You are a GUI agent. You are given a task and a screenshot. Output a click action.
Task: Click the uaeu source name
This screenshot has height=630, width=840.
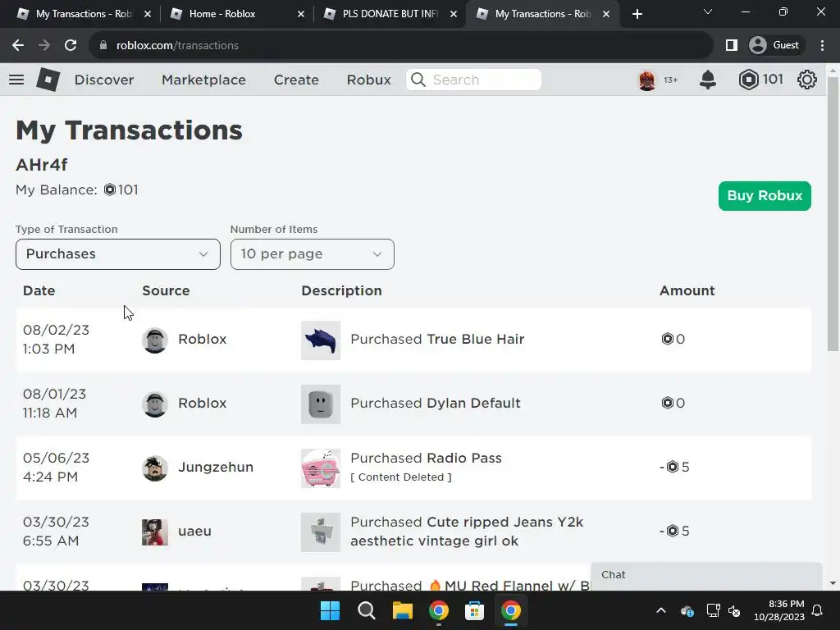[x=194, y=531]
